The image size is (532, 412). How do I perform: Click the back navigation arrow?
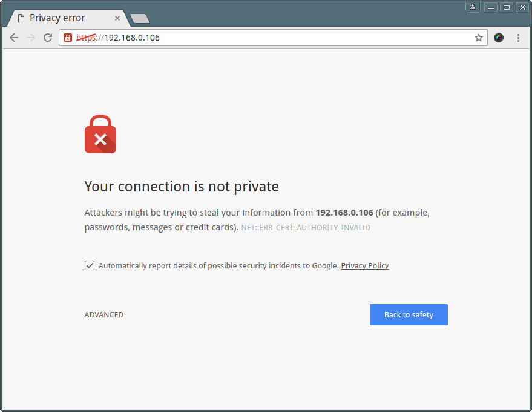14,38
